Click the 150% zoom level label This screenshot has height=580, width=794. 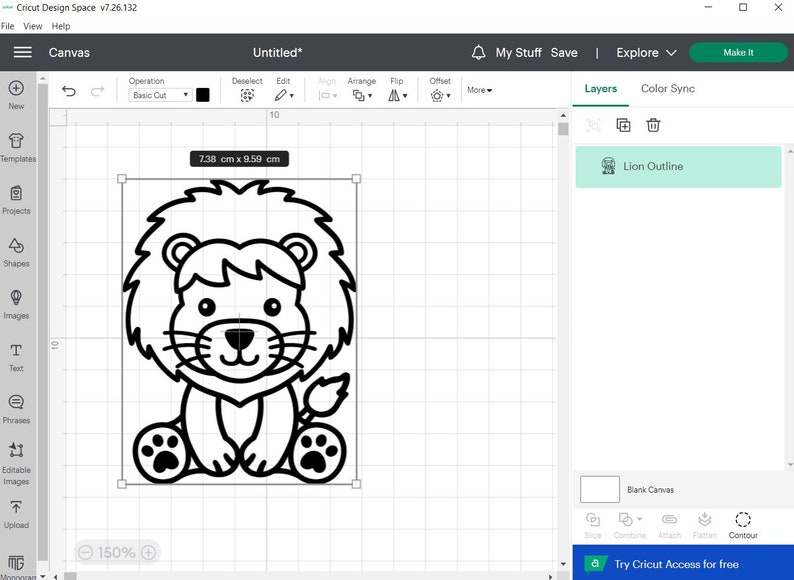coord(116,552)
